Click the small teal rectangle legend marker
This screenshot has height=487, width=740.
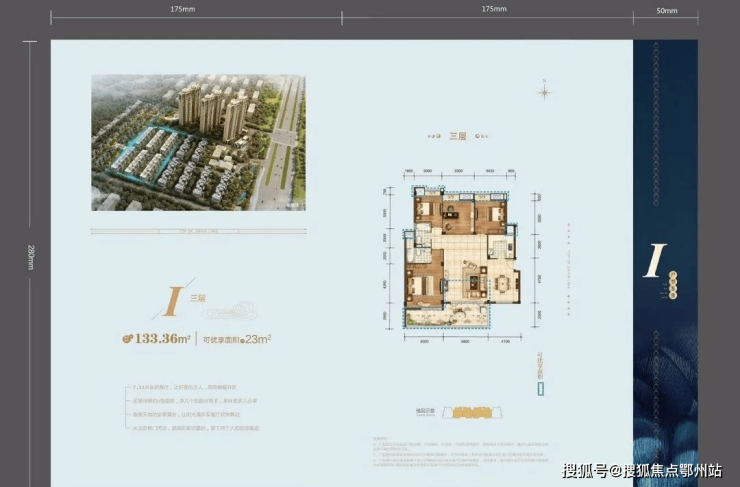(x=541, y=389)
